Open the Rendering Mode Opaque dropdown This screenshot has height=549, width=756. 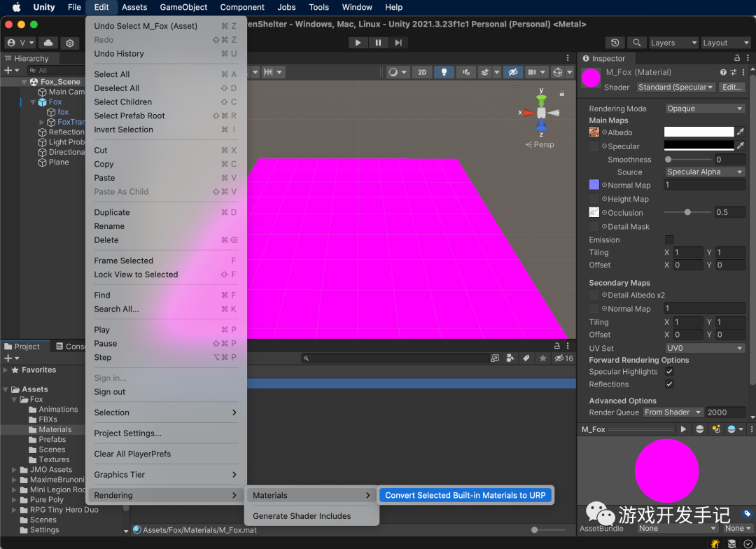pos(705,109)
